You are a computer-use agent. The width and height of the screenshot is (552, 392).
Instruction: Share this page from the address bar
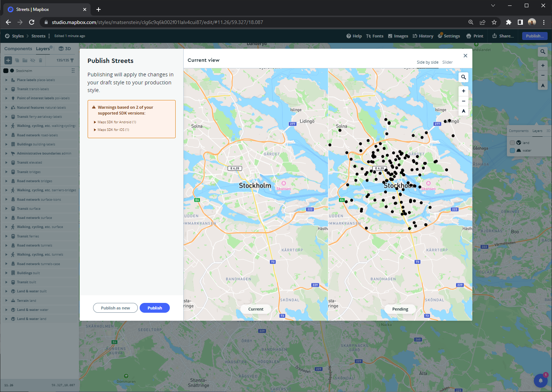pos(482,22)
